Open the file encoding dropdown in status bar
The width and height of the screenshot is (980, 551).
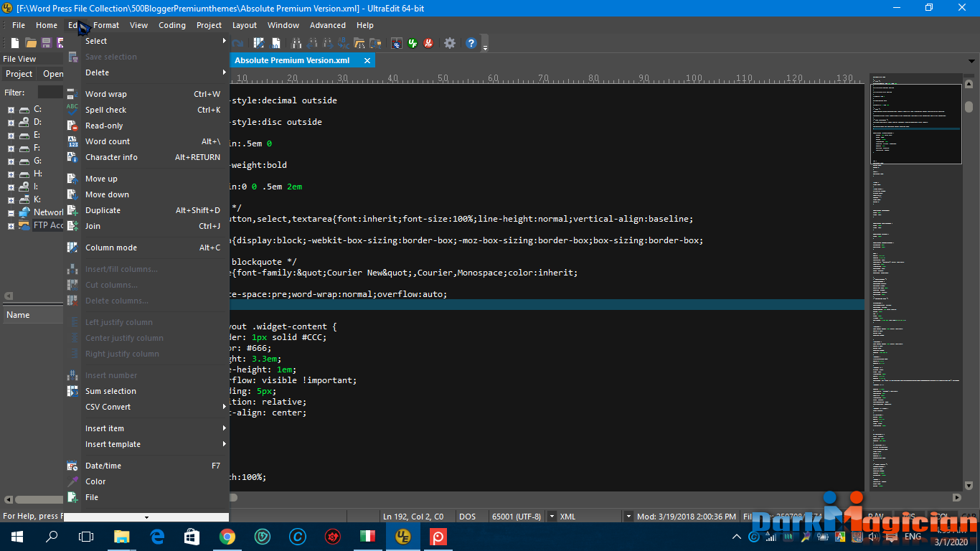(552, 517)
